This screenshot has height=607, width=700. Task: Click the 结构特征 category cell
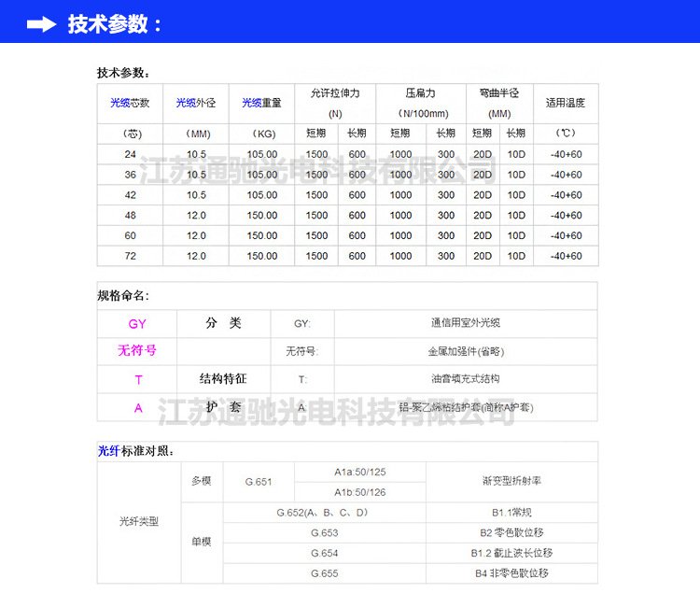coord(223,379)
